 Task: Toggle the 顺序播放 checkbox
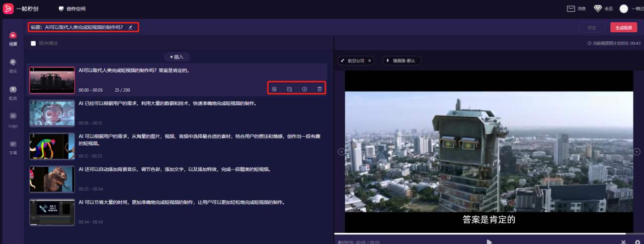coord(33,43)
